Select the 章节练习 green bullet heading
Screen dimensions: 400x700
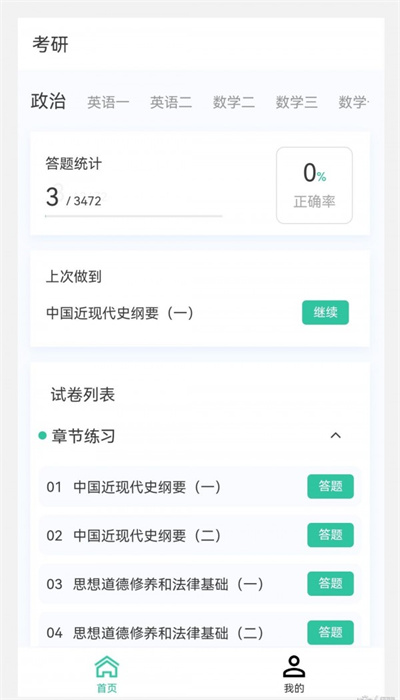(x=77, y=436)
